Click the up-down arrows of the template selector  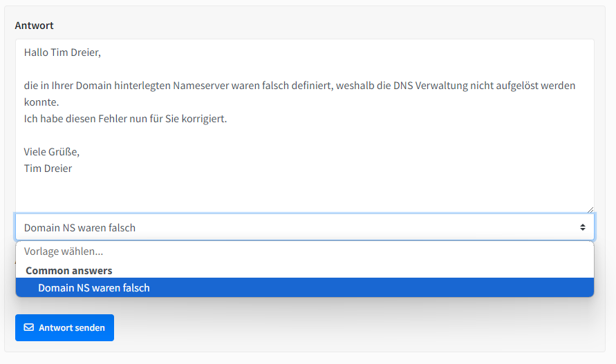pos(583,227)
